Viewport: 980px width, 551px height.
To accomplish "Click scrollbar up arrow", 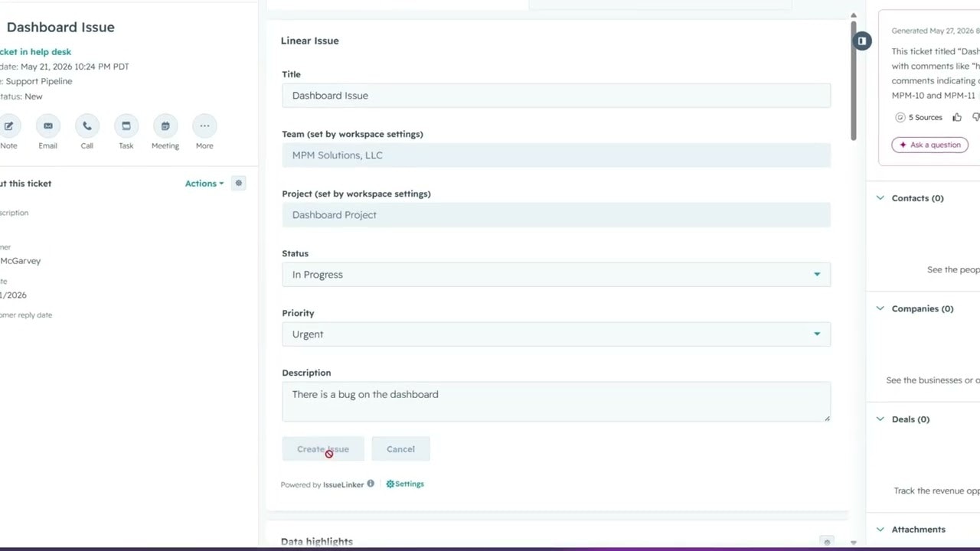I will 854,15.
